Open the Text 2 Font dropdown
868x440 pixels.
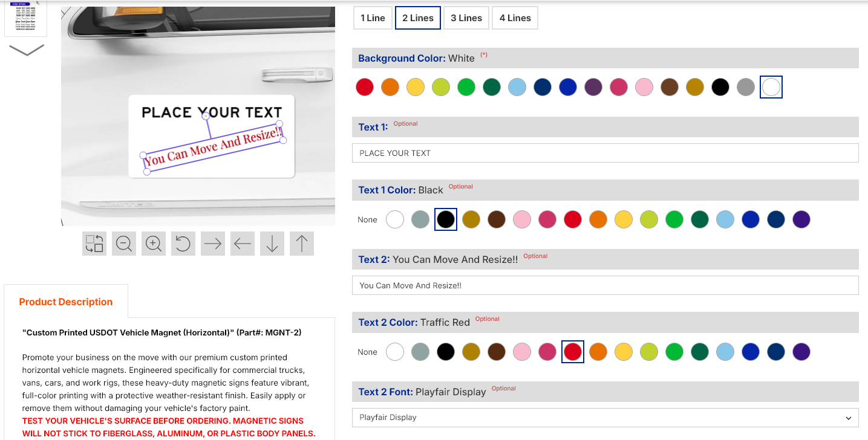[605, 418]
